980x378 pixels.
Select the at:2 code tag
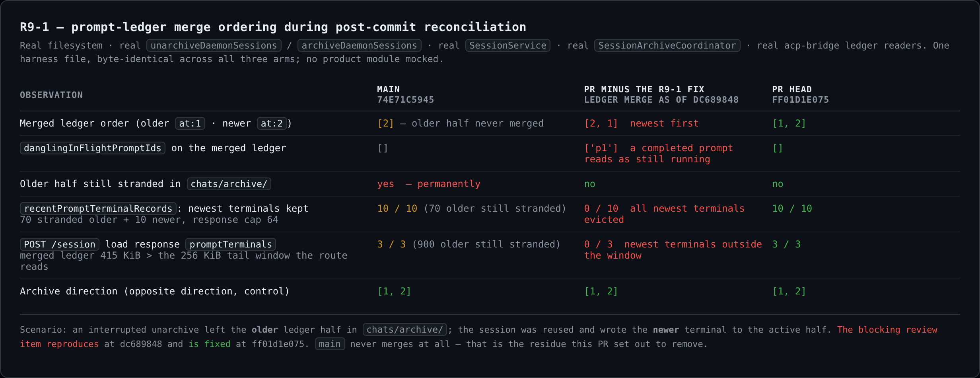272,123
